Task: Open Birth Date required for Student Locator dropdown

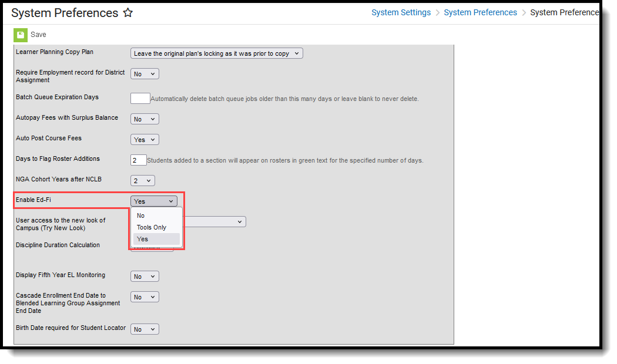Action: [145, 329]
